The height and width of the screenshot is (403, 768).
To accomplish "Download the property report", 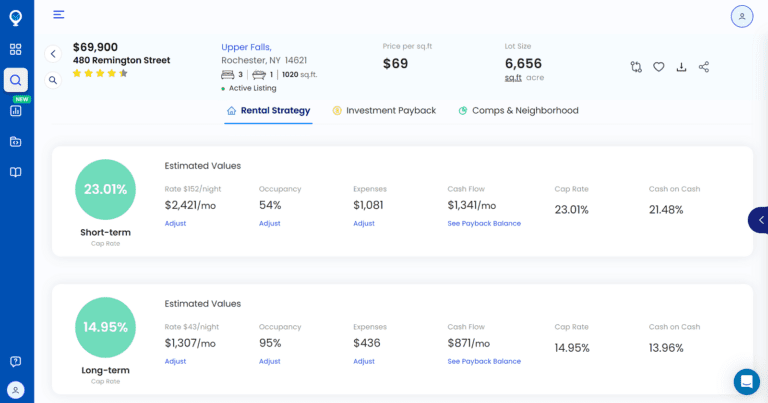I will (681, 67).
